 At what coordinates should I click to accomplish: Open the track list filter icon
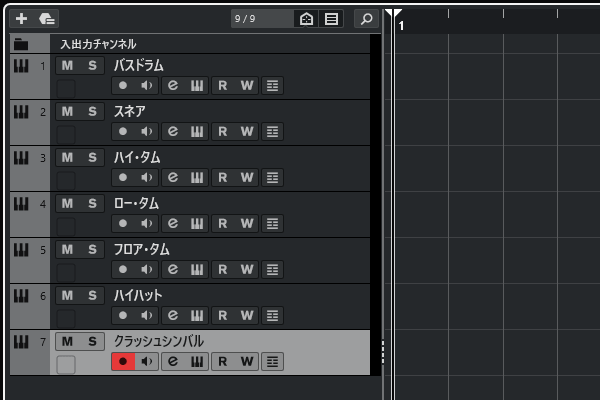pos(331,18)
